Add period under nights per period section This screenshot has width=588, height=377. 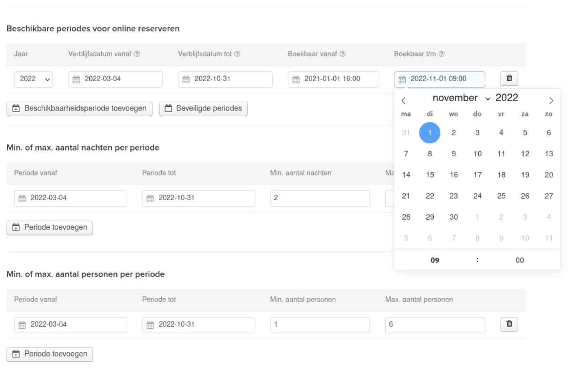(x=50, y=228)
